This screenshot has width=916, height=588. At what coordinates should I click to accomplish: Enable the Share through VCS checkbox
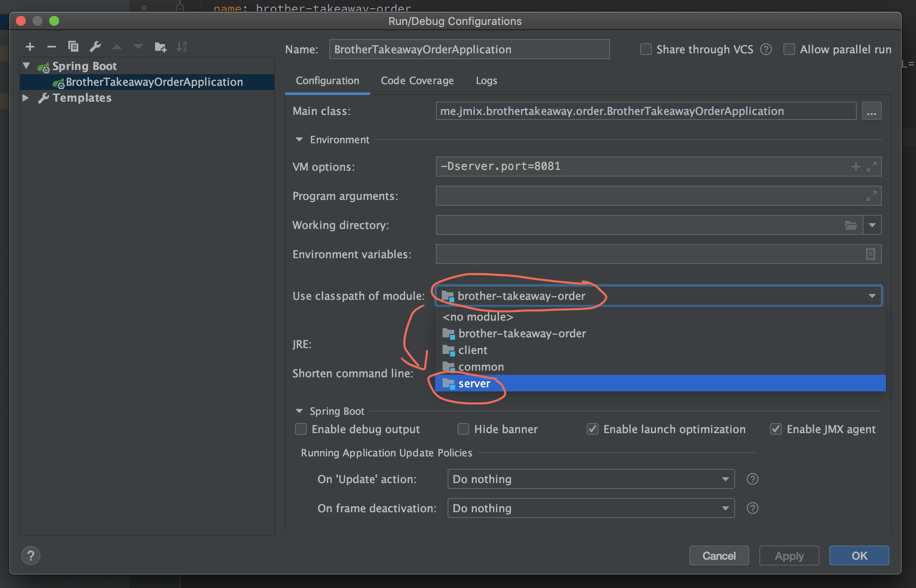(645, 49)
